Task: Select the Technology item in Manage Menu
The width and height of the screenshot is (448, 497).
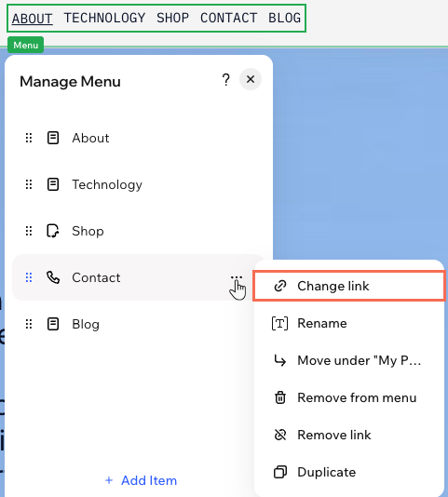Action: click(138, 184)
